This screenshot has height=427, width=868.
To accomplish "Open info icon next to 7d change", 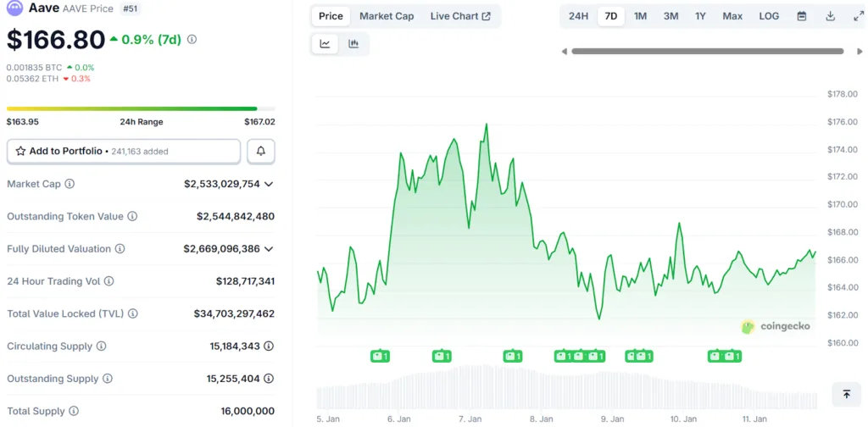I will click(x=192, y=39).
